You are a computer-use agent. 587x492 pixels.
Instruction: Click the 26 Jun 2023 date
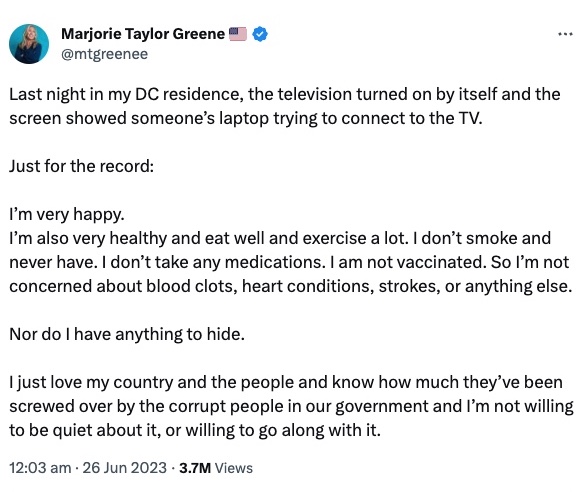point(124,468)
